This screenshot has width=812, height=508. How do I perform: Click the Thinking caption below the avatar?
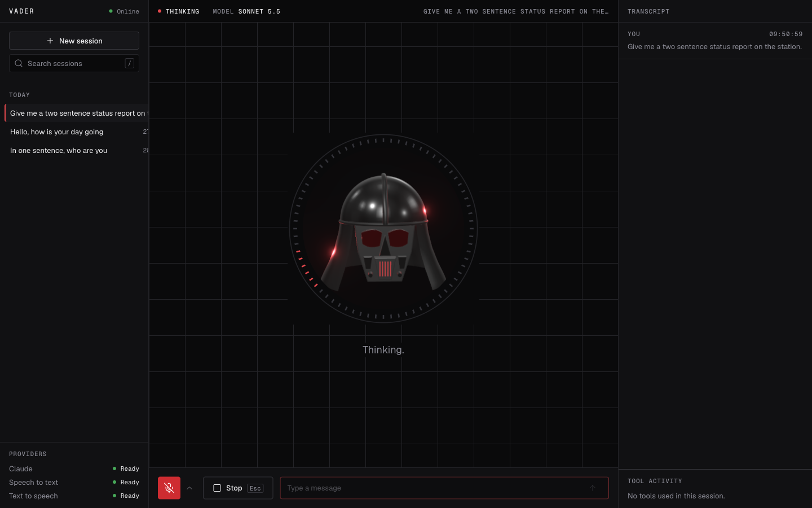point(383,350)
